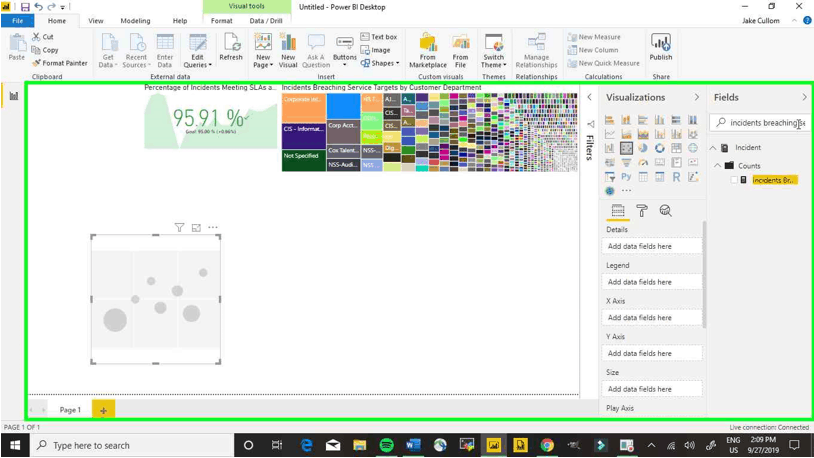Pick the slicer visualization icon
The image size is (814, 458).
pyautogui.click(x=609, y=177)
